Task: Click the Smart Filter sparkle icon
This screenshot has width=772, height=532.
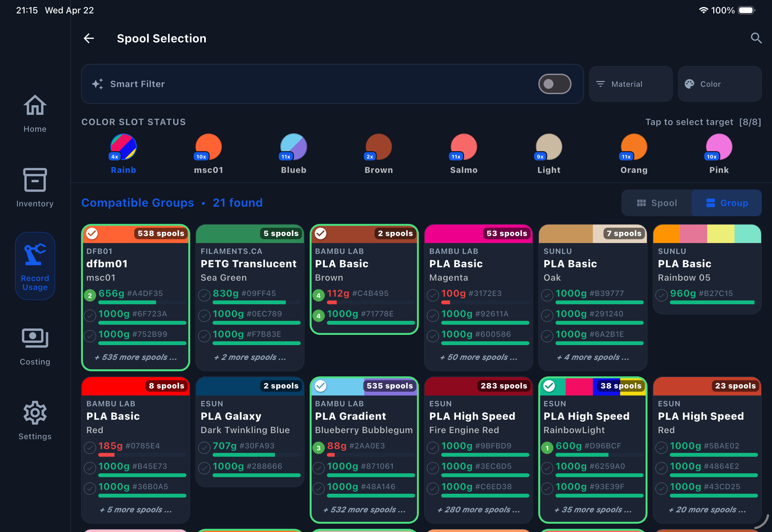Action: click(97, 84)
